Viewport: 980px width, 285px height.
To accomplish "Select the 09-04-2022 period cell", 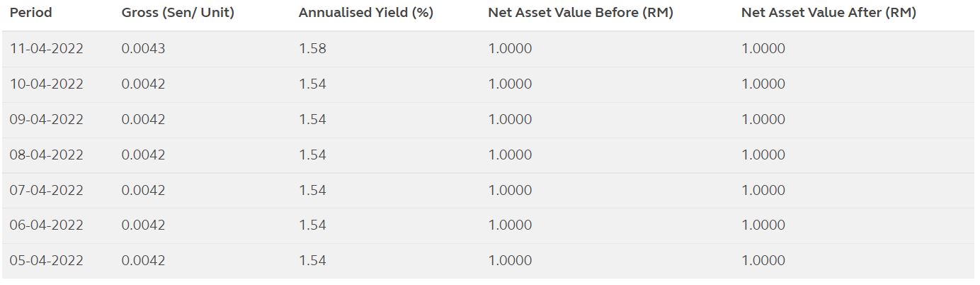I will (x=46, y=120).
